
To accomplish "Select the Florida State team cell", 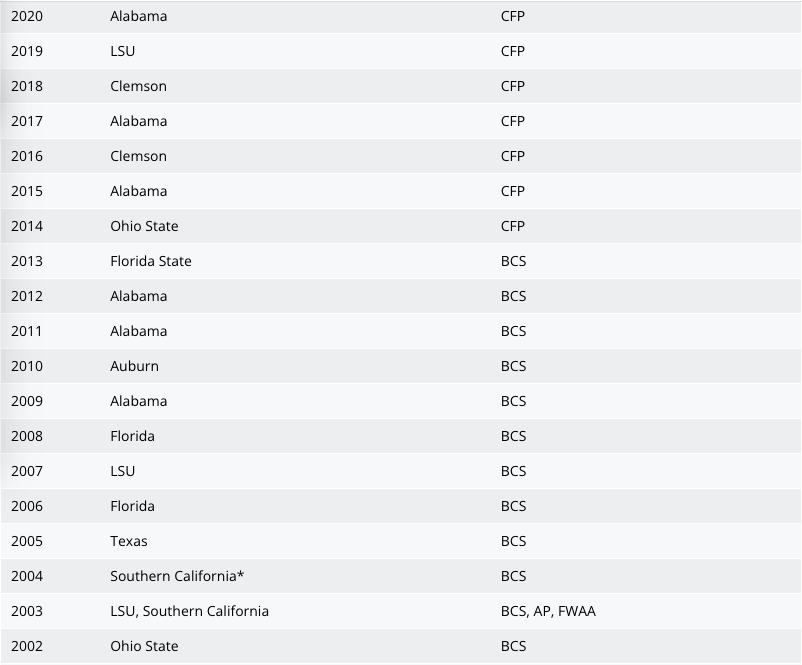I will [151, 261].
